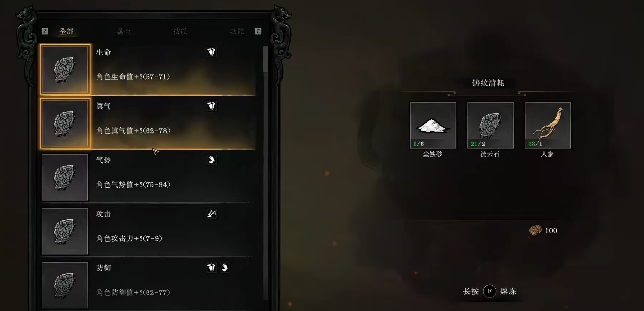Viewport: 644px width, 311px height.
Task: Select the 流云石 material slot
Action: point(490,125)
